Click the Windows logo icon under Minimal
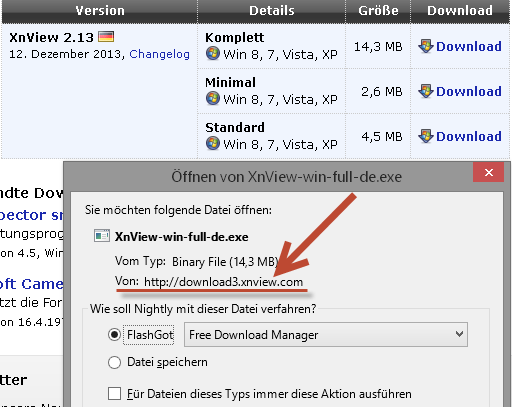The width and height of the screenshot is (512, 407). [x=213, y=98]
